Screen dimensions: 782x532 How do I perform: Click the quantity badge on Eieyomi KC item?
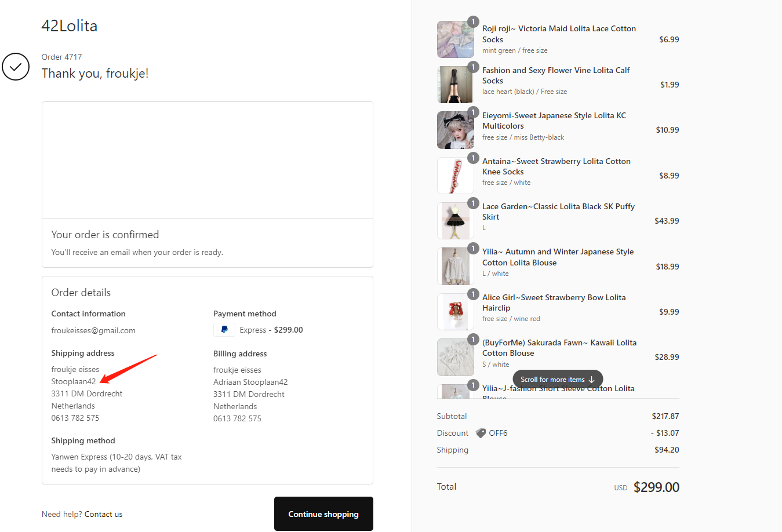point(473,112)
